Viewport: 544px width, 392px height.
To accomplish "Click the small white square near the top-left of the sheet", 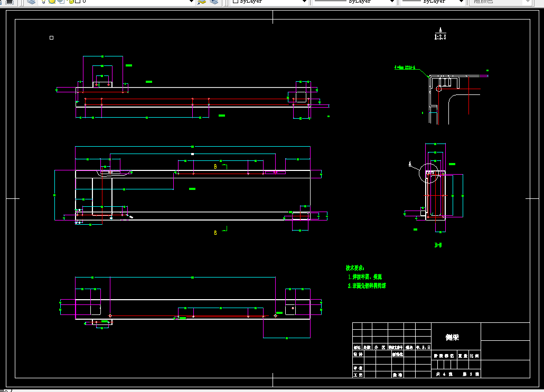I will [x=51, y=37].
